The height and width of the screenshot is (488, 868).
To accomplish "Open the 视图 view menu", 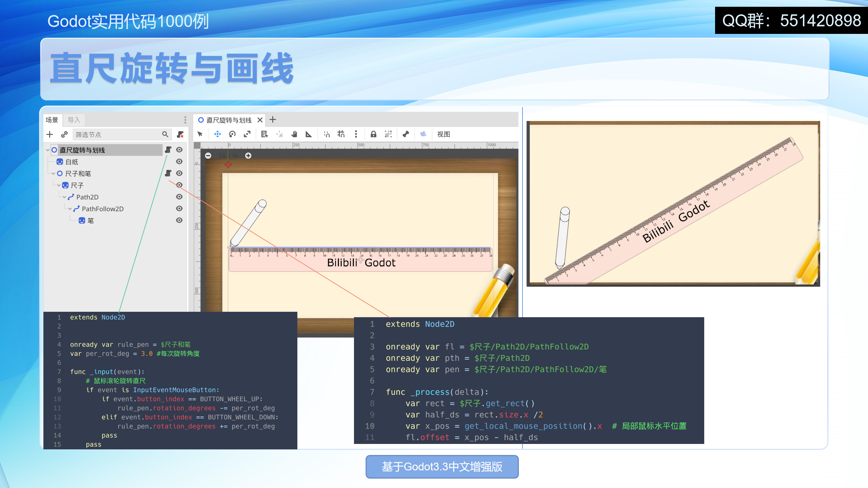I will pos(443,134).
